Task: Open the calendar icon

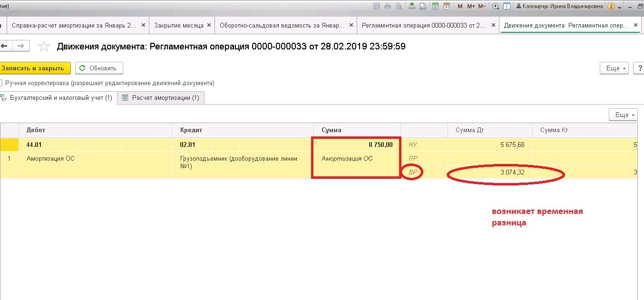Action: coord(447,6)
